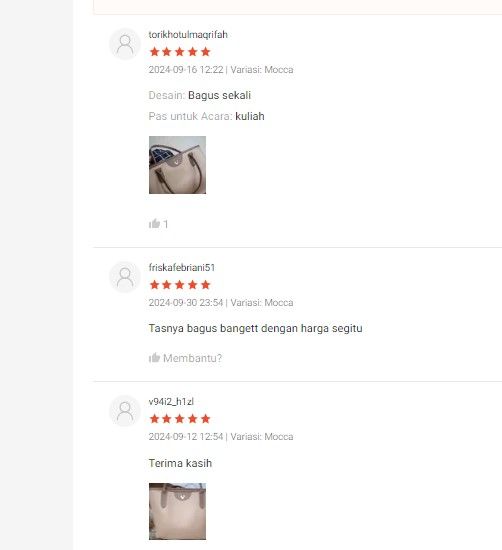Mark review as helpful via Membantu? text
The width and height of the screenshot is (502, 550).
192,358
